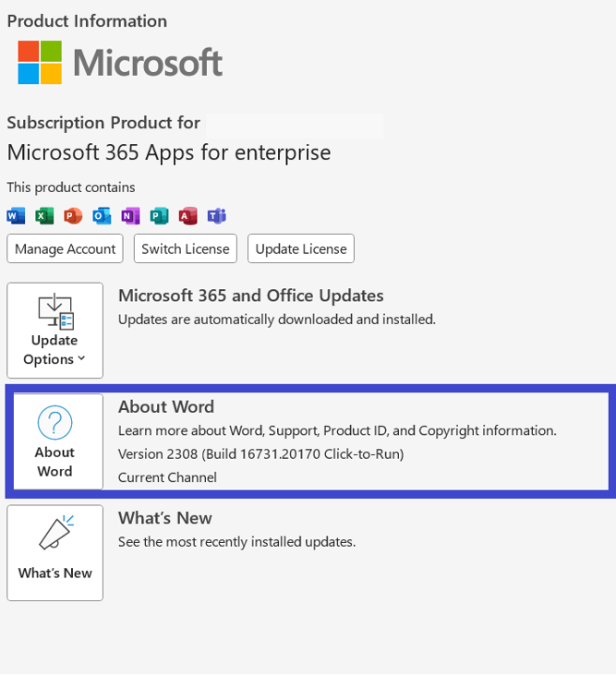
Task: Click the Version 2308 build number text
Action: [x=260, y=454]
